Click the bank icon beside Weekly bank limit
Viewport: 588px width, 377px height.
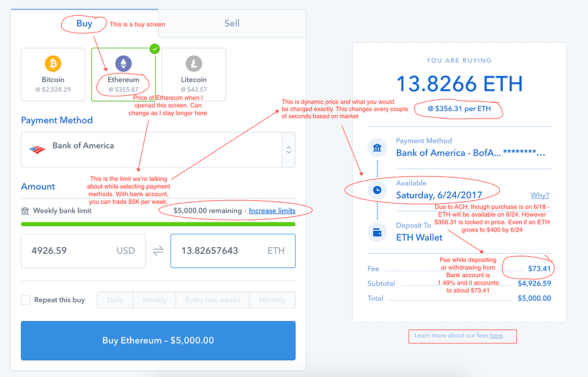(25, 211)
